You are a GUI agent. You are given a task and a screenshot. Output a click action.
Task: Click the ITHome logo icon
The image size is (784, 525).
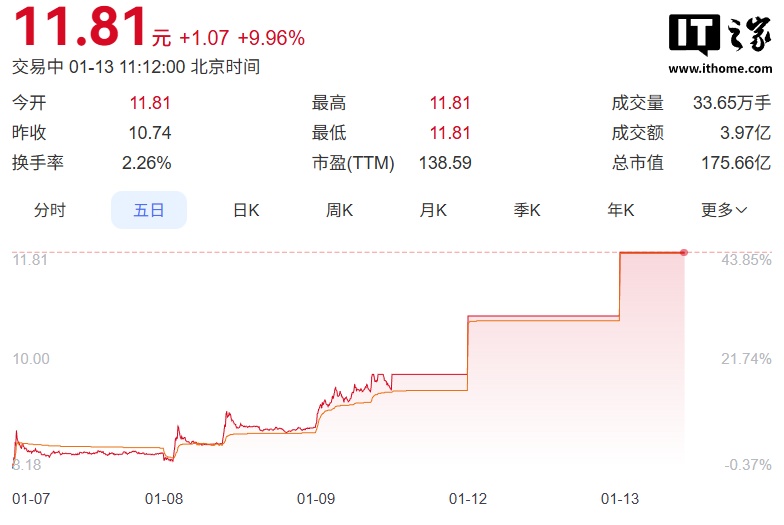pyautogui.click(x=718, y=34)
